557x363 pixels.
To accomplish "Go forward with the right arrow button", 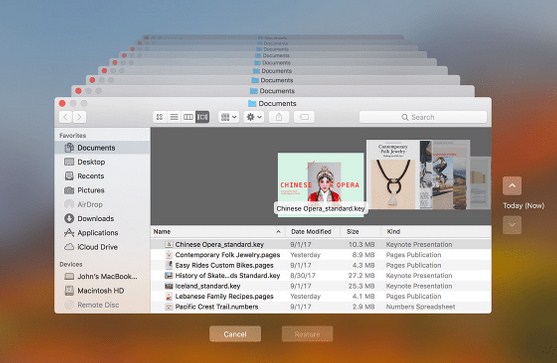I will 80,117.
